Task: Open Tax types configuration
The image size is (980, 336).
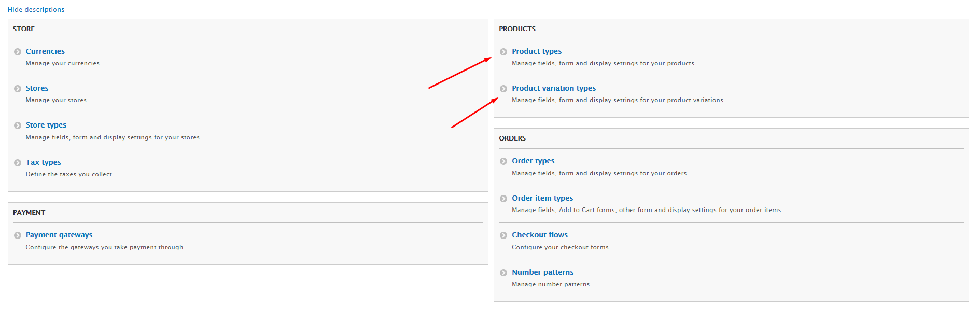Action: click(44, 162)
